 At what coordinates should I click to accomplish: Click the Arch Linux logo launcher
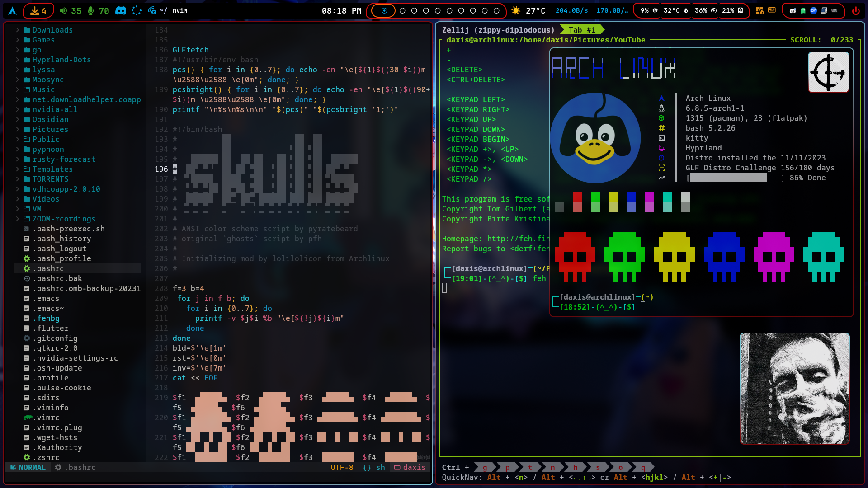(x=13, y=11)
